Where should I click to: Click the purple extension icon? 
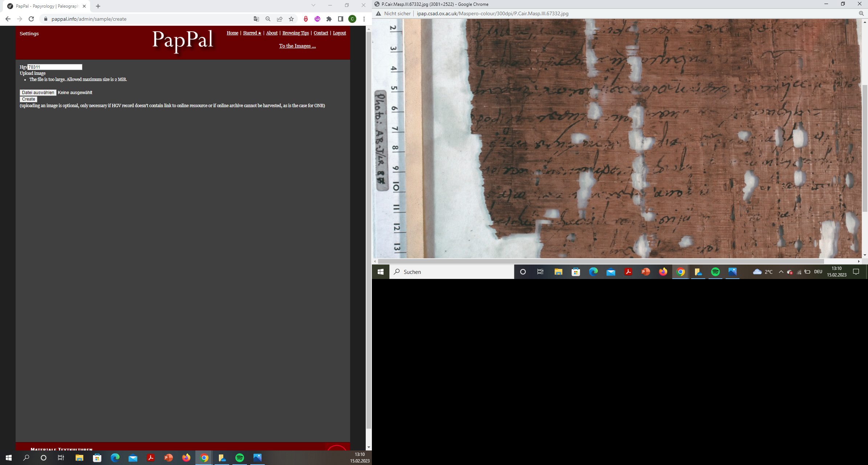[317, 19]
